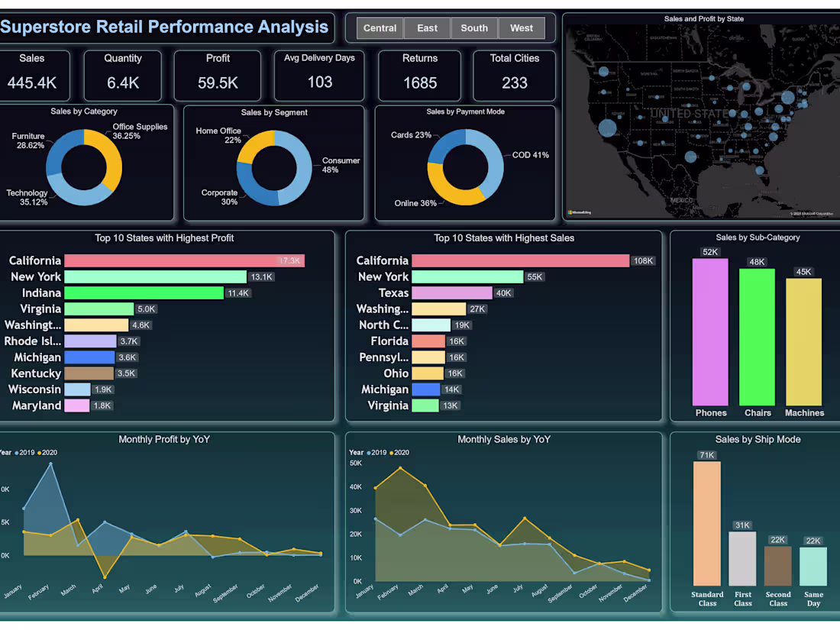
Task: Click the Microsoft Bing logo on the map
Action: pyautogui.click(x=577, y=212)
